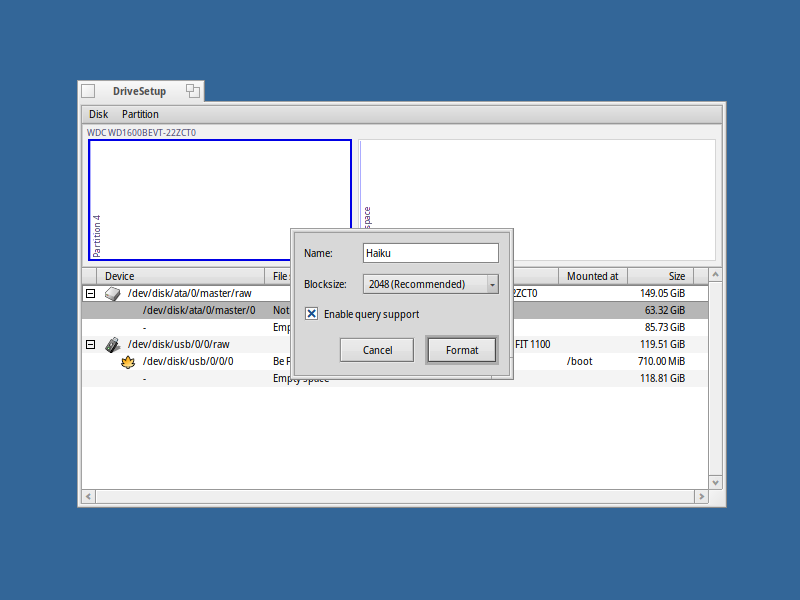Screen dimensions: 800x600
Task: Click the Cancel button
Action: 377,350
